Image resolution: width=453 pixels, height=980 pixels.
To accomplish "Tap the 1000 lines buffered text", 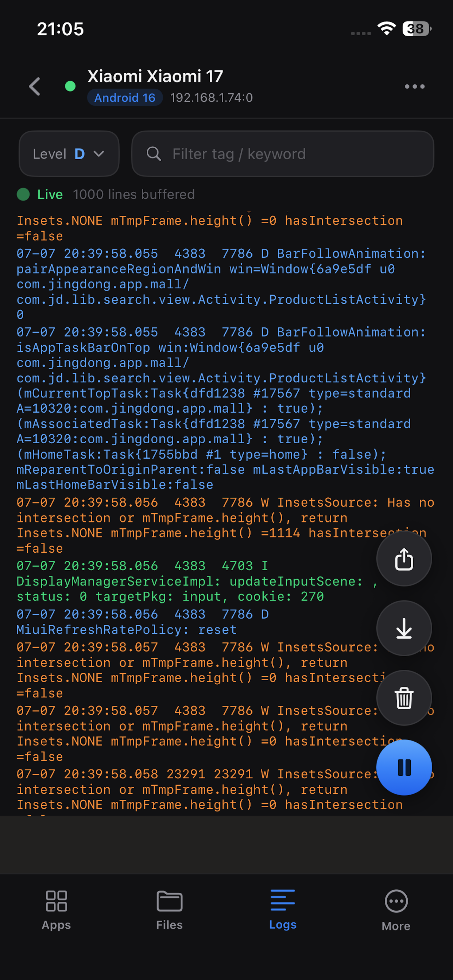I will 133,194.
